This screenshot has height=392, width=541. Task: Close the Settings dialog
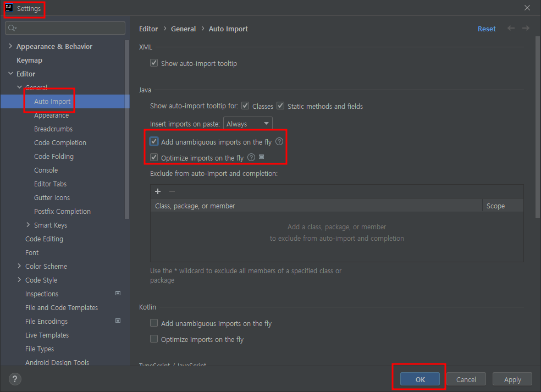(x=527, y=8)
